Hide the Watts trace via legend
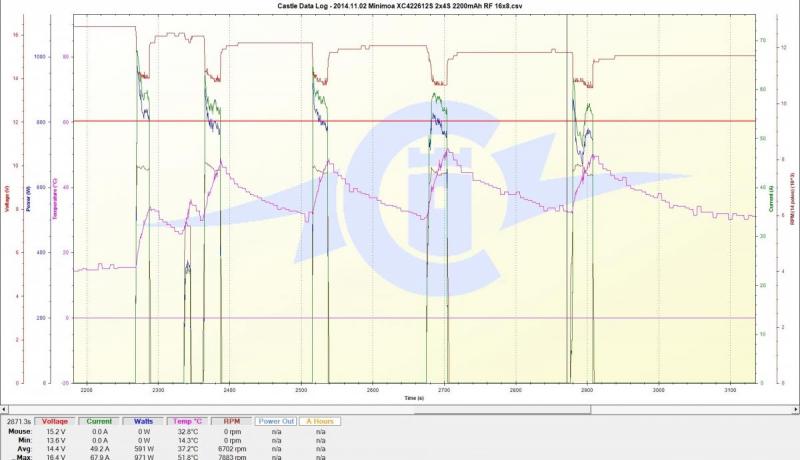 [x=144, y=422]
